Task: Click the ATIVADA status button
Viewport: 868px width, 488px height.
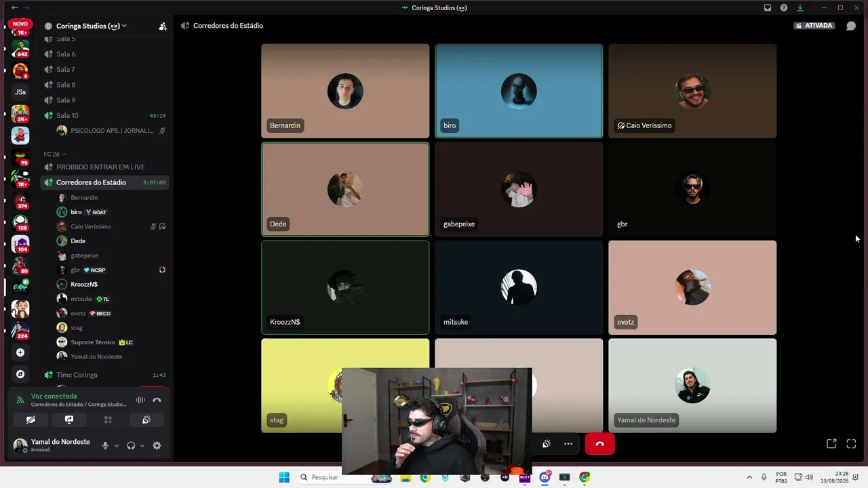Action: point(814,26)
